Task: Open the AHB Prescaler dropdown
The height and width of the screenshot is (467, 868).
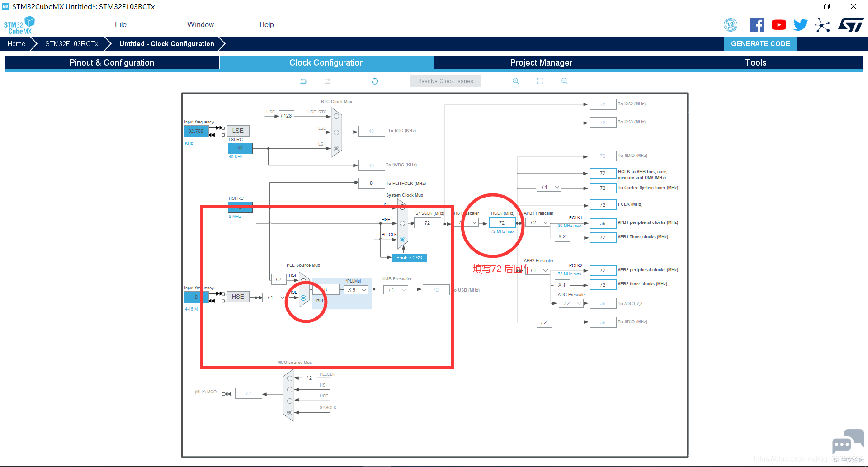Action: [467, 223]
